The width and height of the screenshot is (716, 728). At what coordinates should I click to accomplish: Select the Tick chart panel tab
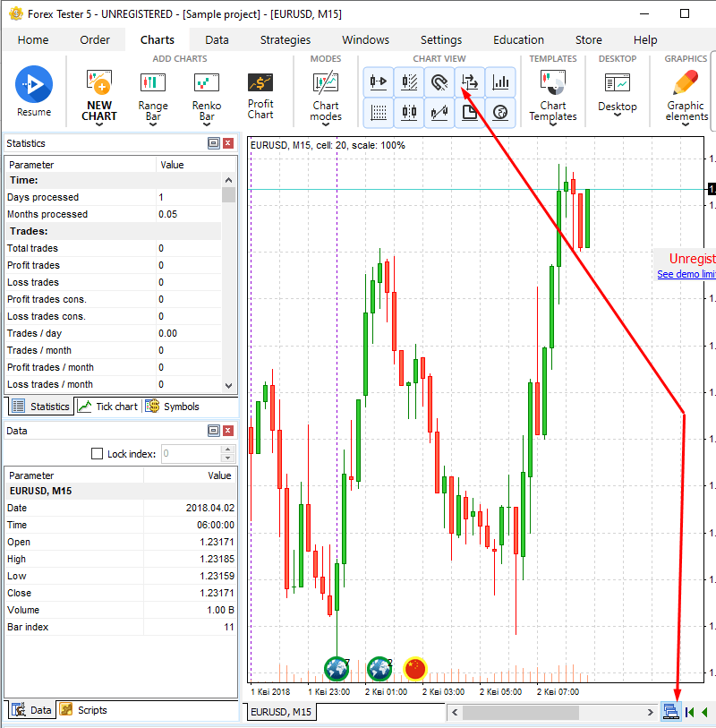point(108,407)
